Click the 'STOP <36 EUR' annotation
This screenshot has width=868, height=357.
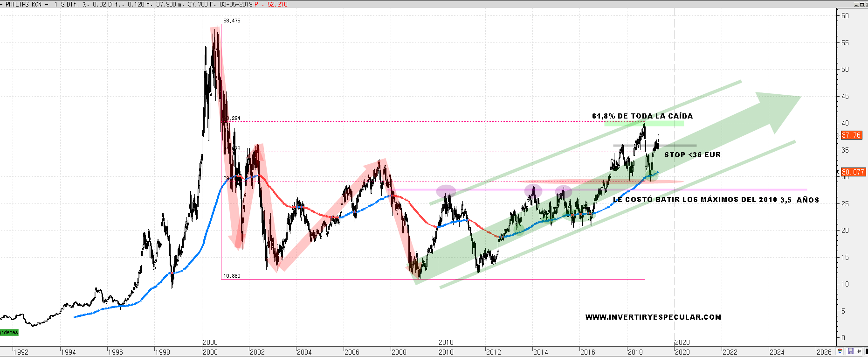692,155
